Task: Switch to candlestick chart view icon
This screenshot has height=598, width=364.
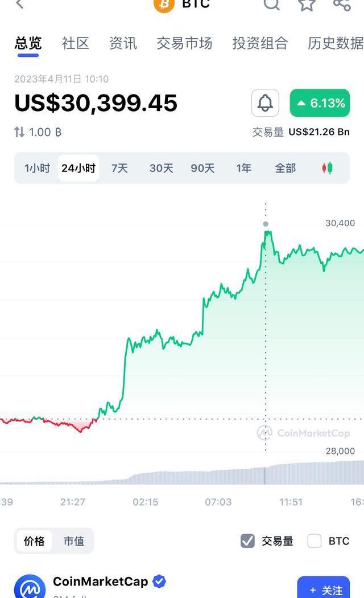Action: [327, 168]
